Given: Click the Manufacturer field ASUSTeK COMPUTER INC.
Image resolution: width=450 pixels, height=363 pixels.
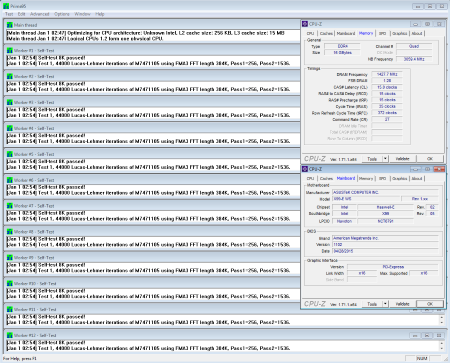Looking at the screenshot, I should coord(385,193).
